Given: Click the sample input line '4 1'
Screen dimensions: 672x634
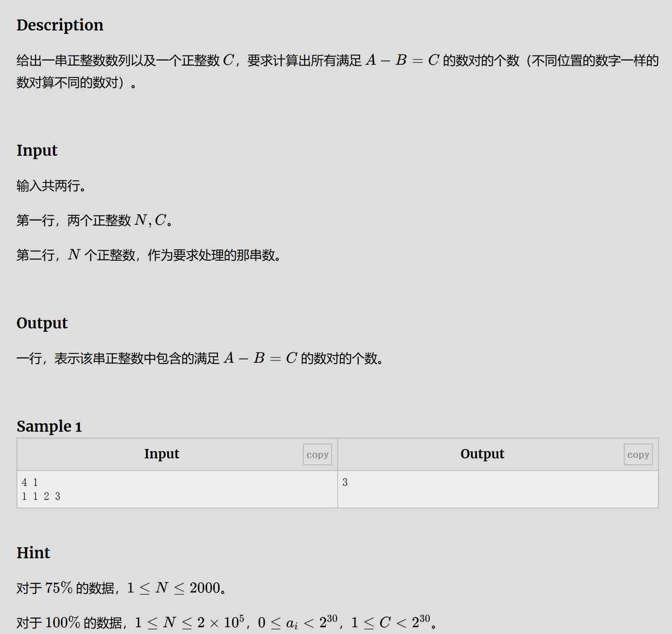Looking at the screenshot, I should (x=30, y=482).
